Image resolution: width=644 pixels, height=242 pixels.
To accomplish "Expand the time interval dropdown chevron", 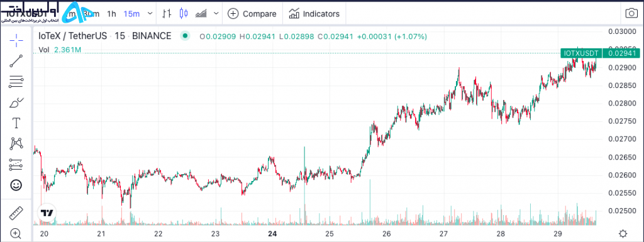I will click(x=150, y=14).
